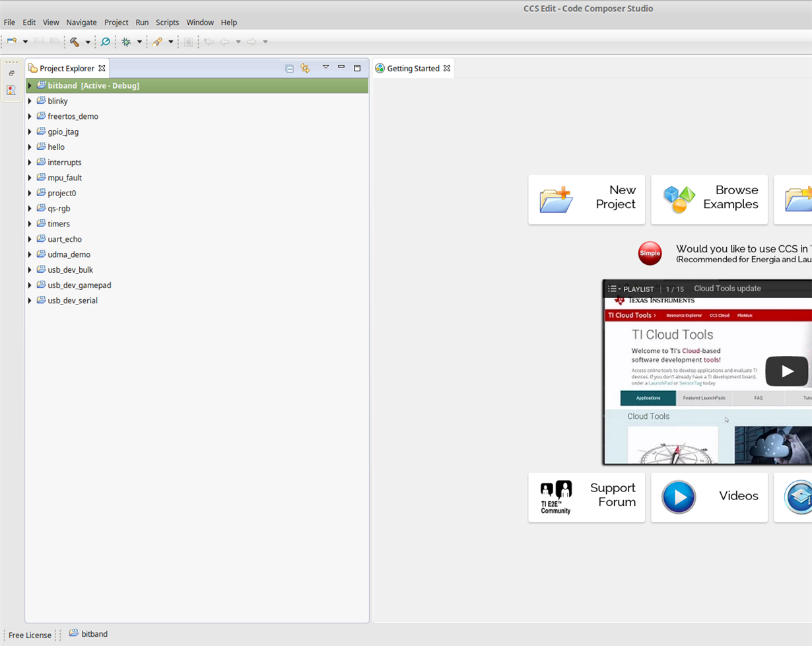Select the usb_dev_bulk project folder icon
Viewport: 812px width, 646px height.
41,269
